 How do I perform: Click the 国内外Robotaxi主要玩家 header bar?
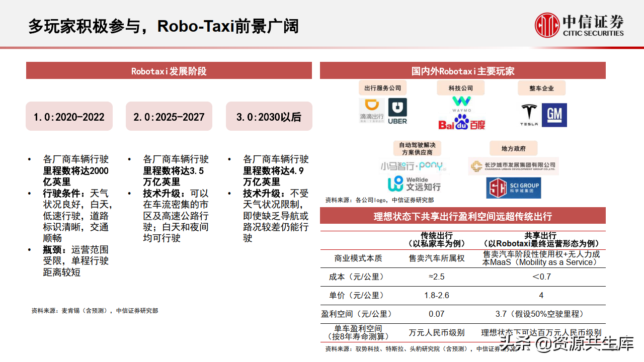[463, 71]
